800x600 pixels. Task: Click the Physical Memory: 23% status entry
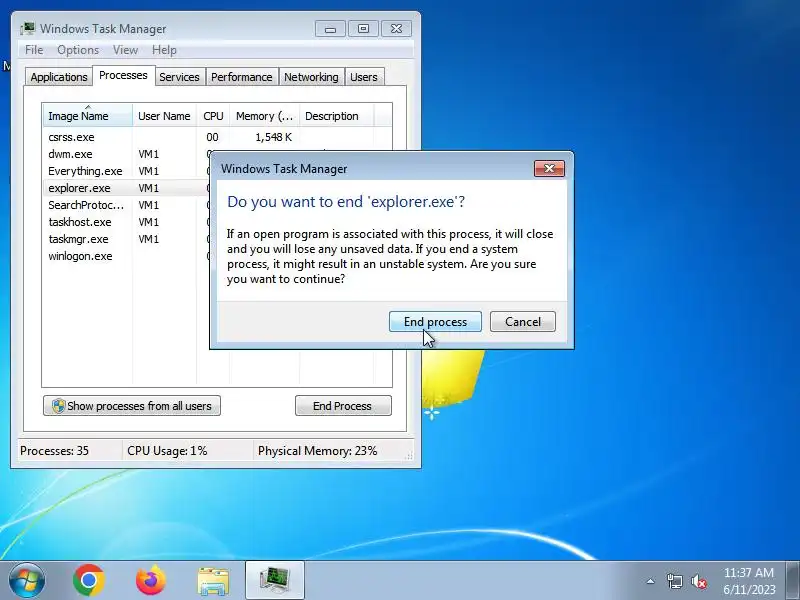317,451
